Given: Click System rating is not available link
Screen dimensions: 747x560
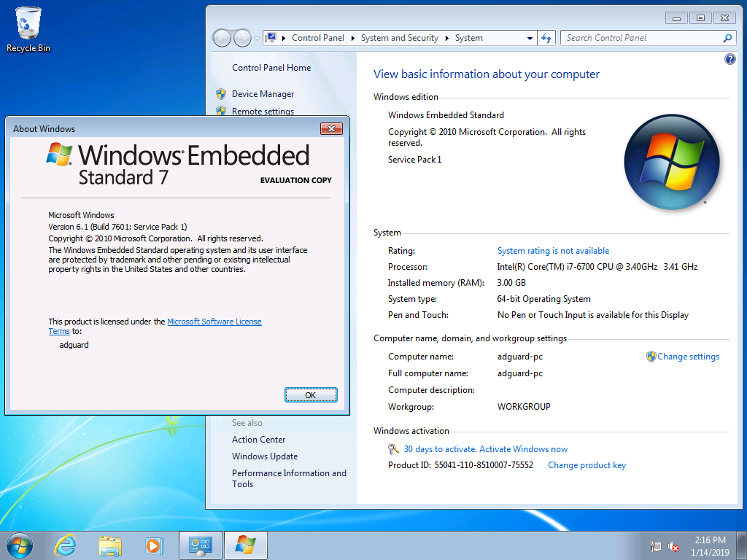Looking at the screenshot, I should pyautogui.click(x=553, y=251).
